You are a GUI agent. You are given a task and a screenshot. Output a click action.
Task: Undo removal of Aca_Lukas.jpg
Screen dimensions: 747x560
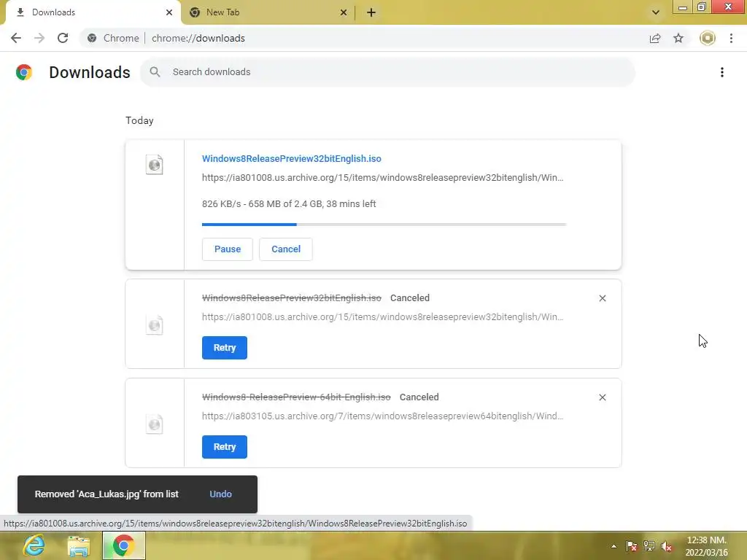click(x=220, y=494)
